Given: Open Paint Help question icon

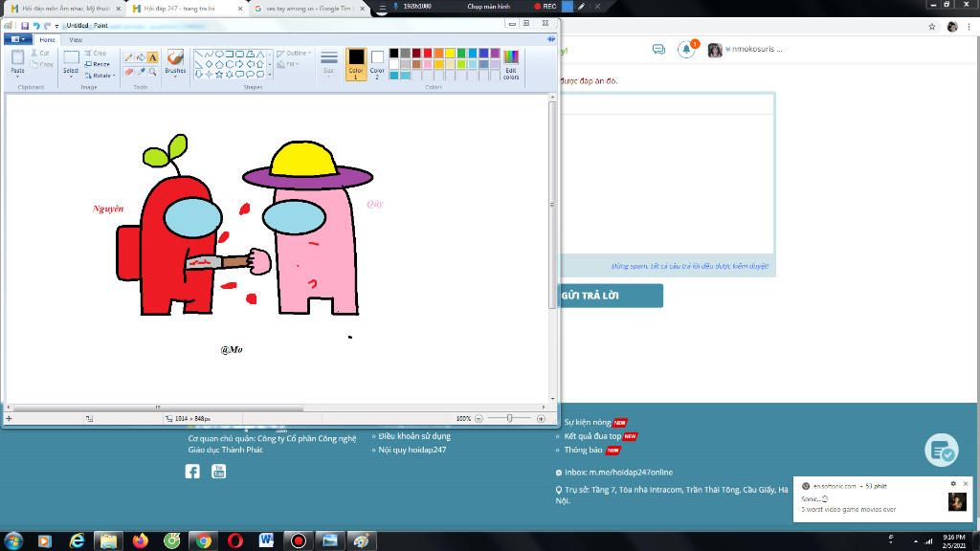Looking at the screenshot, I should pos(551,39).
